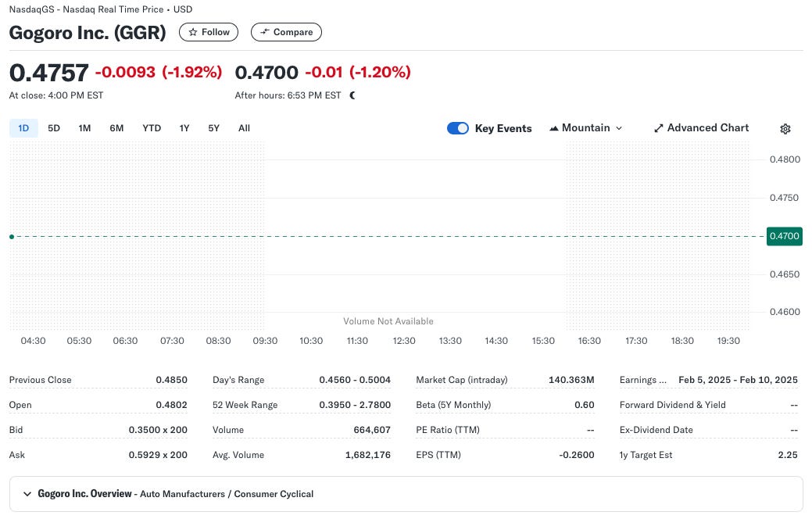Click the green dot chart start marker
812x519 pixels.
pyautogui.click(x=12, y=237)
